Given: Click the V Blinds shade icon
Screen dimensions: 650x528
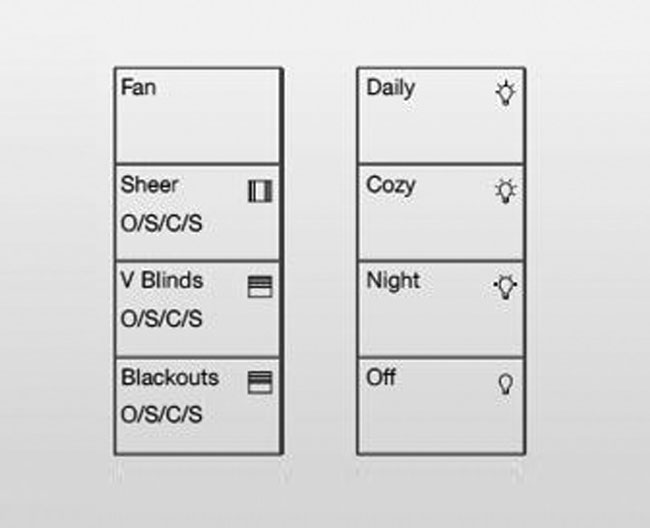Looking at the screenshot, I should [260, 287].
